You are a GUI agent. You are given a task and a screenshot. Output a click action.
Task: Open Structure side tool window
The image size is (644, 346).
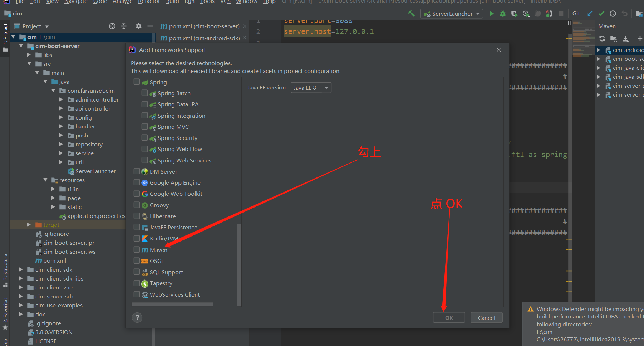(x=5, y=271)
